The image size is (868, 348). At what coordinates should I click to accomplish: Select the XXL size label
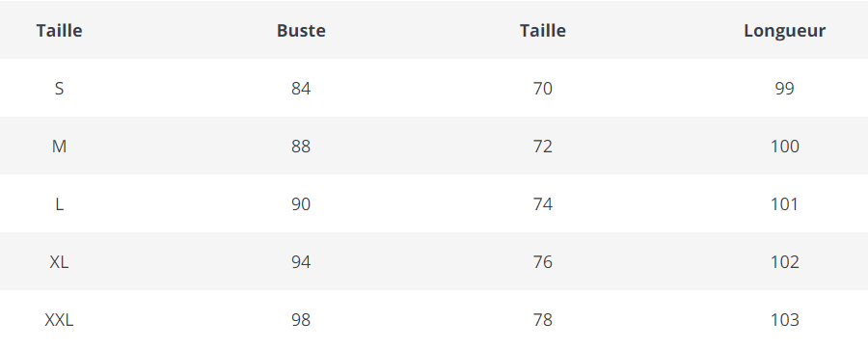point(59,320)
